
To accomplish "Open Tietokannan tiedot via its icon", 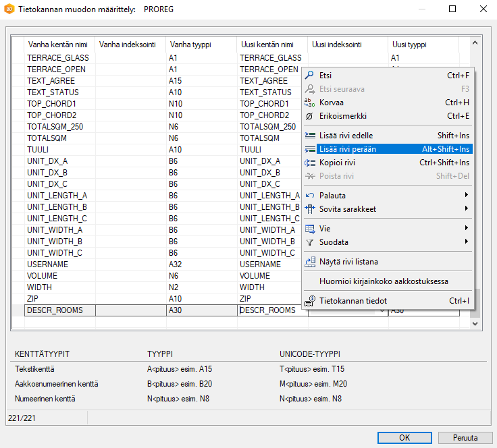I will tap(310, 301).
